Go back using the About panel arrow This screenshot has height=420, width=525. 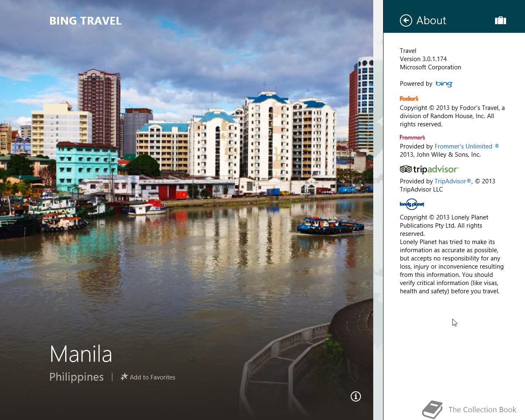pyautogui.click(x=406, y=21)
